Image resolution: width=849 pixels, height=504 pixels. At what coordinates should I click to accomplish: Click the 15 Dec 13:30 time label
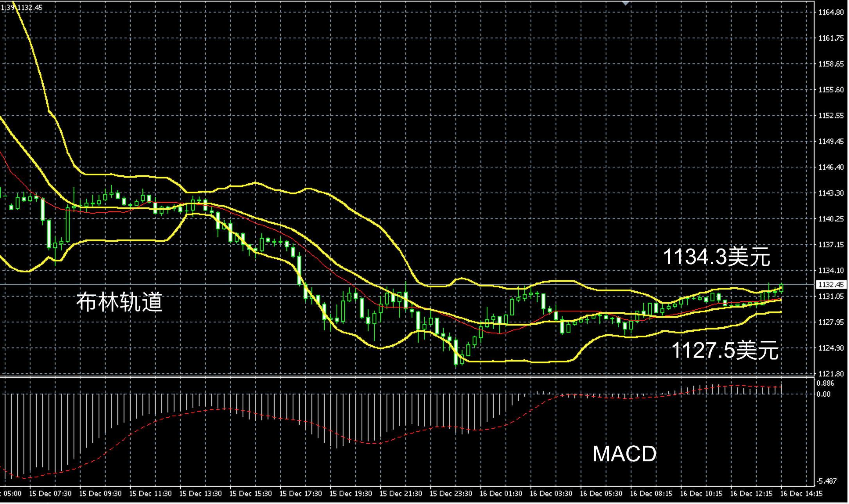(200, 493)
